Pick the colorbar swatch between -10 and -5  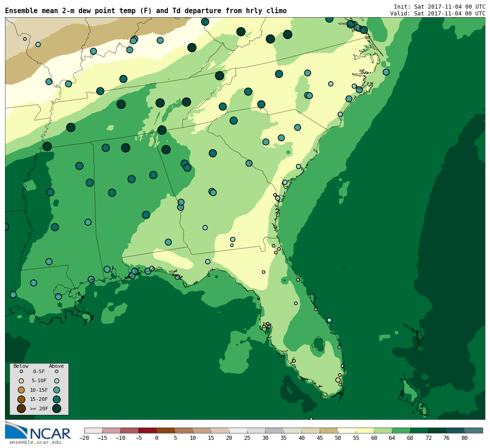(130, 430)
